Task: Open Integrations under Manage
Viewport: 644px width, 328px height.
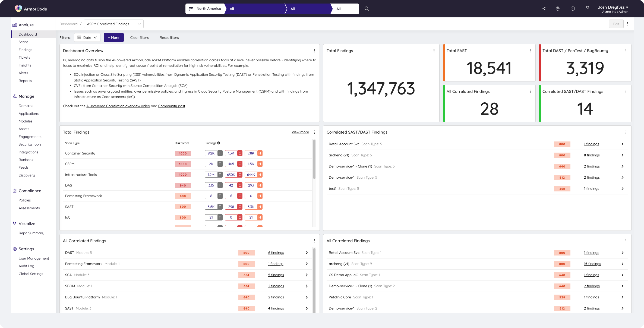Action: click(29, 152)
